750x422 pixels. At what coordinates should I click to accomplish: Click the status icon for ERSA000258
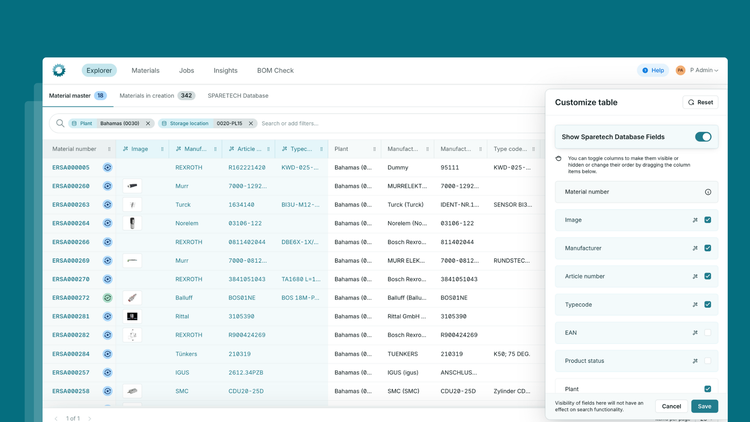[108, 391]
